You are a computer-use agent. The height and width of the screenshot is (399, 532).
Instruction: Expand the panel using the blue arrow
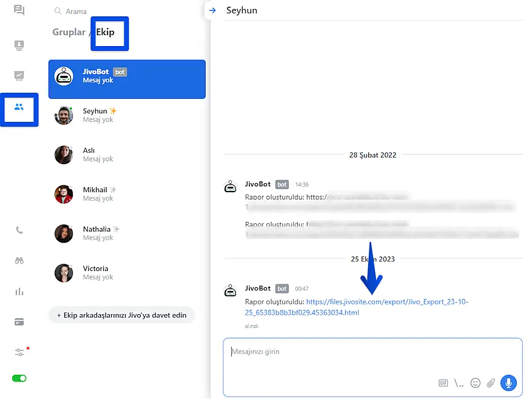coord(212,10)
